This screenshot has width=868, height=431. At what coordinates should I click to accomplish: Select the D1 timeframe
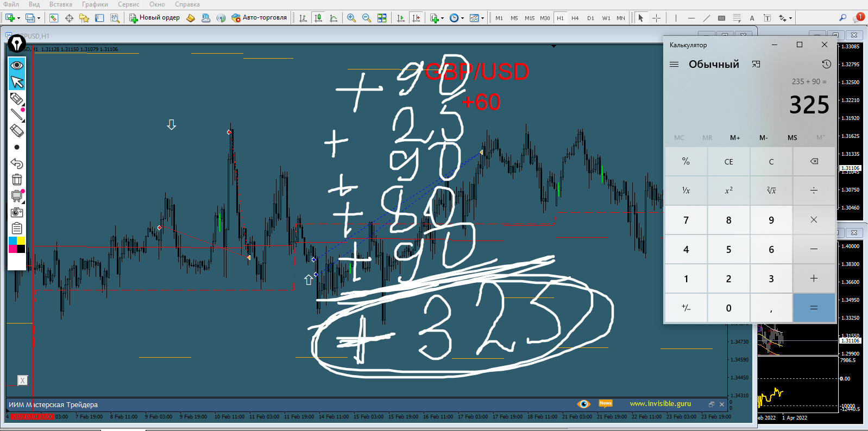point(590,18)
